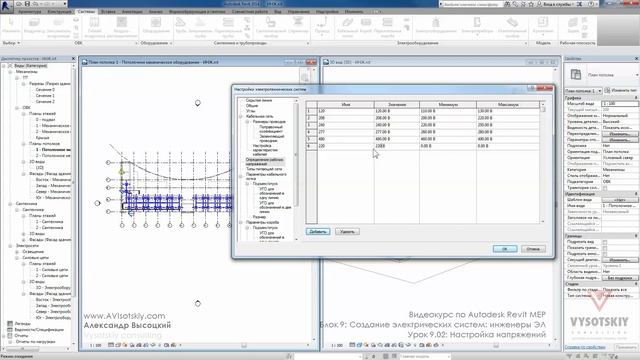The width and height of the screenshot is (640, 360).
Task: Select the Осветительный прибор lighting fixture tool
Action: 512,27
